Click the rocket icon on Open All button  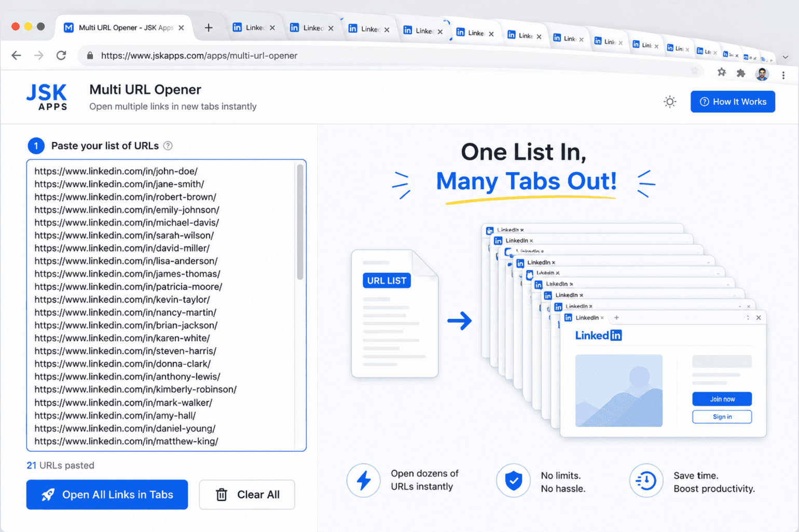48,495
